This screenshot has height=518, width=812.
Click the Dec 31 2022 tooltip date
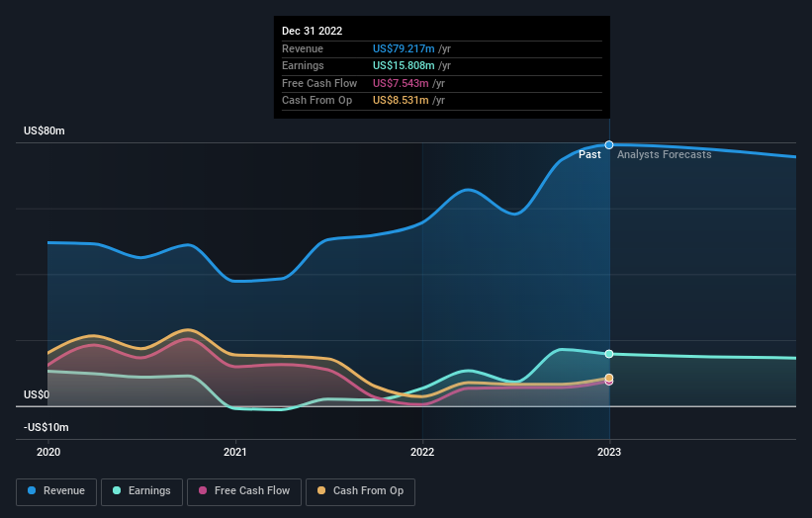point(312,31)
